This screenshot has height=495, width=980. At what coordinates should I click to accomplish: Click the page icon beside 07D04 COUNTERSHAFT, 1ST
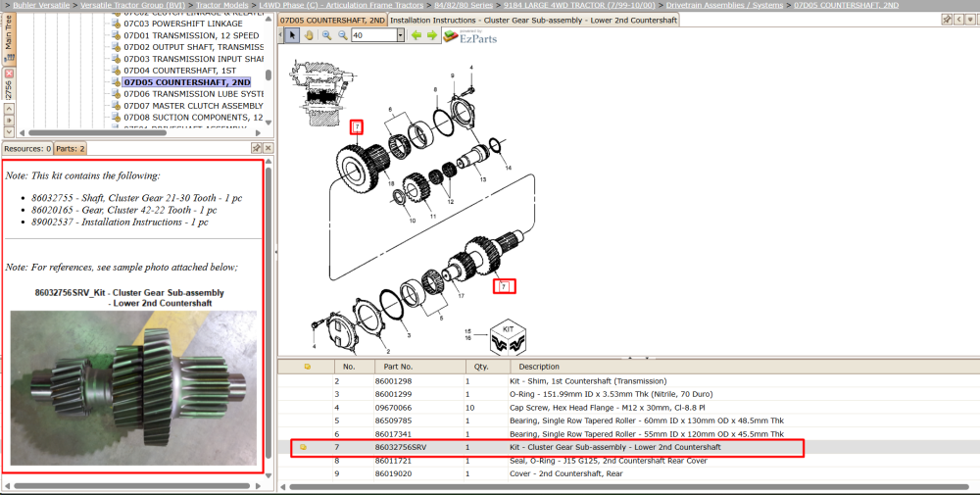pos(116,70)
